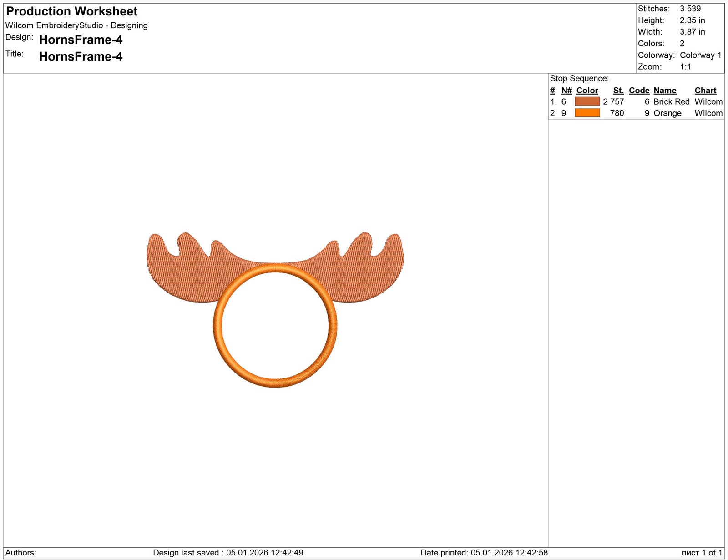Click the Stitches value 3 539
Viewport: 728px width, 560px height.
coord(690,9)
